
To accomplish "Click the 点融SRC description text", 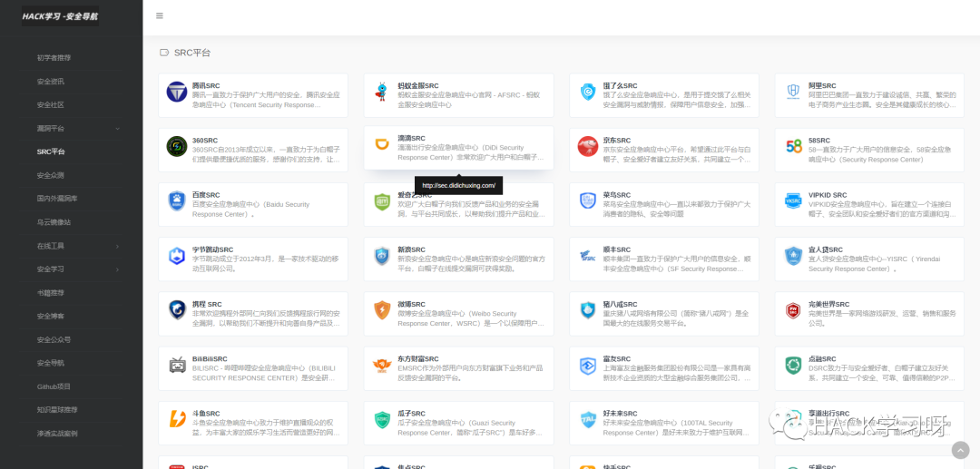I will coord(883,373).
